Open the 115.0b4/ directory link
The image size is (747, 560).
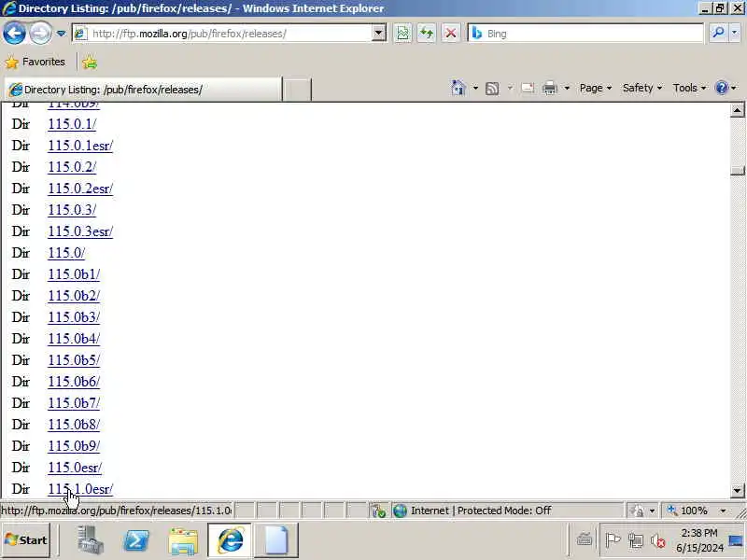(x=74, y=338)
